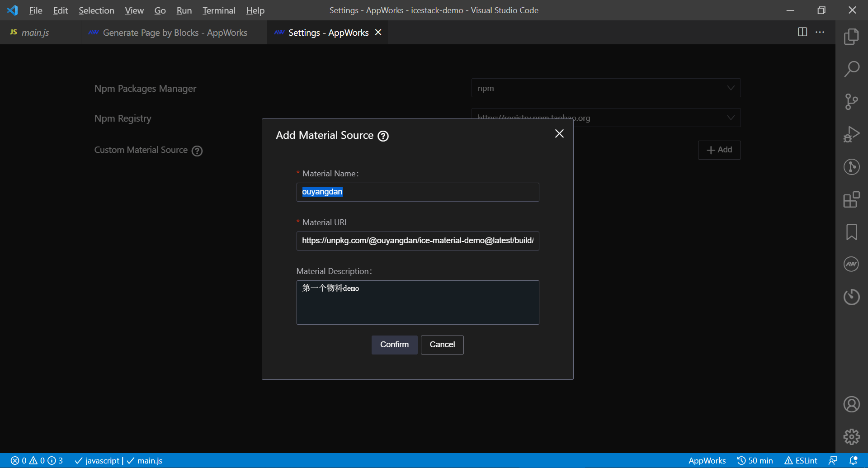Open the Extensions view icon
This screenshot has width=868, height=468.
click(851, 199)
